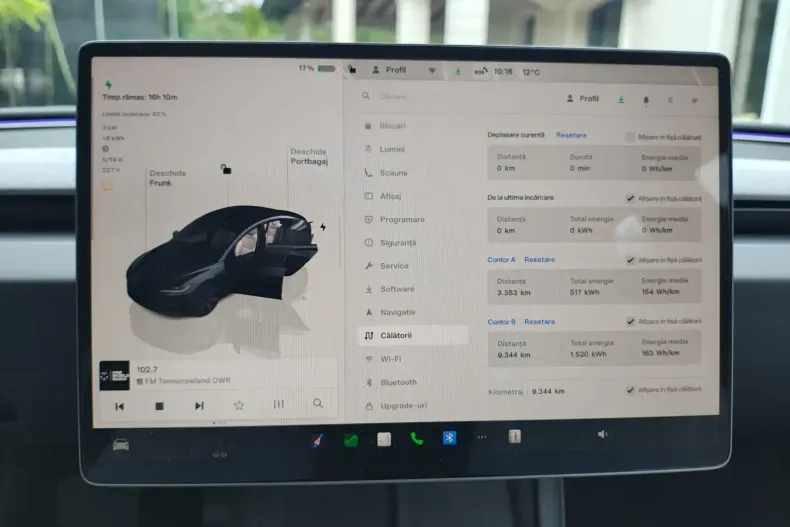Viewport: 790px width, 527px height.
Task: Rename the Contor A label
Action: 501,259
